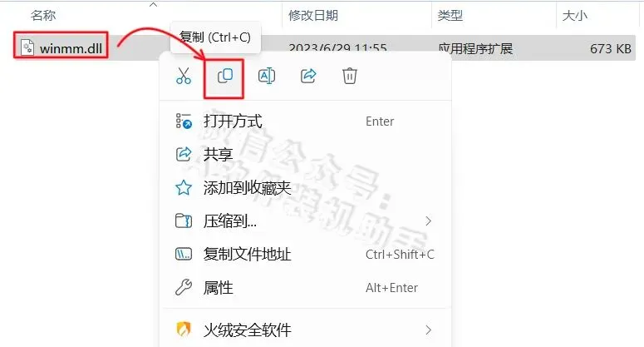
Task: Click the star icon for 添加到收藏夹
Action: click(x=184, y=188)
